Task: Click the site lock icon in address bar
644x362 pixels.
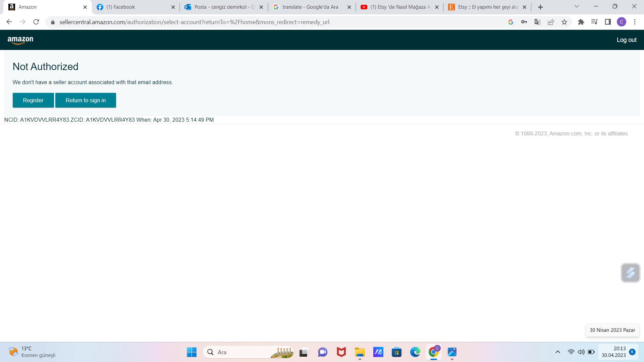Action: coord(53,22)
